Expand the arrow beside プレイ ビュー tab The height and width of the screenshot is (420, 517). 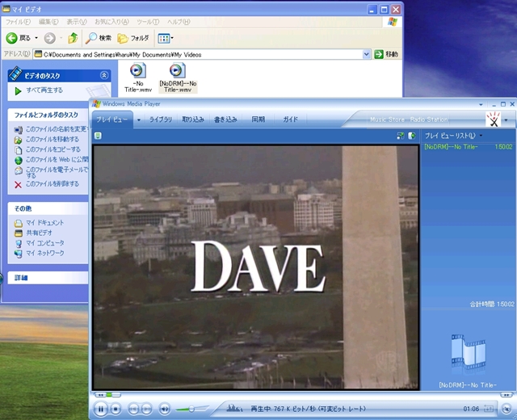(138, 120)
